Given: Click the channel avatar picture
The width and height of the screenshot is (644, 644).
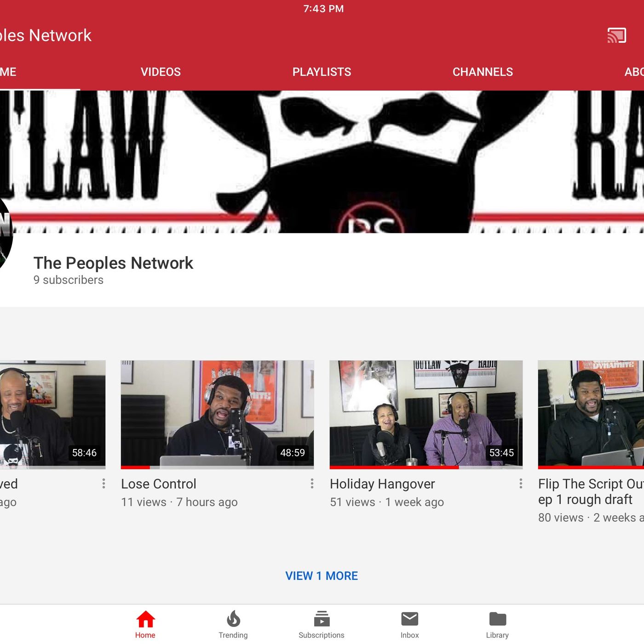Looking at the screenshot, I should (6, 232).
